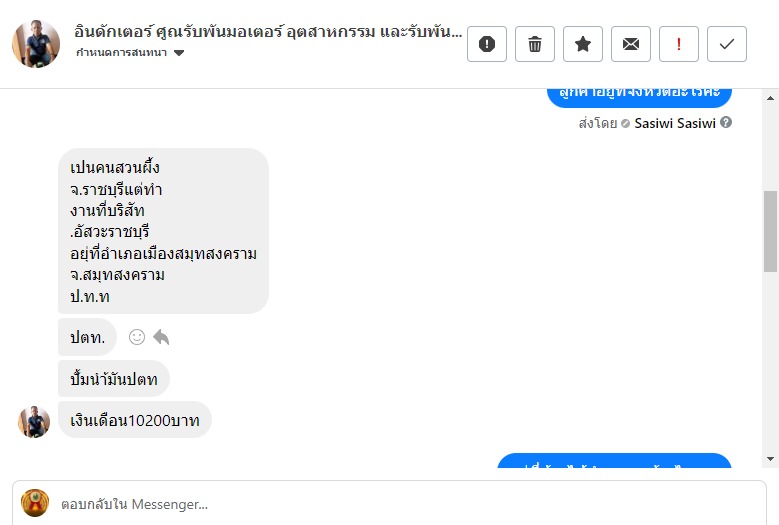Viewport: 779px width, 525px height.
Task: Click the chat scrollbar thumb
Action: (770, 230)
